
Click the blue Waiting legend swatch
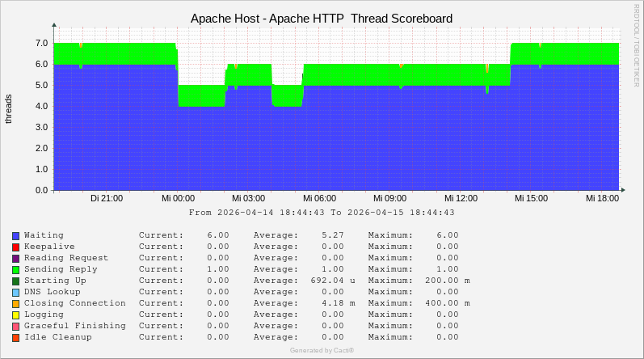[x=15, y=235]
